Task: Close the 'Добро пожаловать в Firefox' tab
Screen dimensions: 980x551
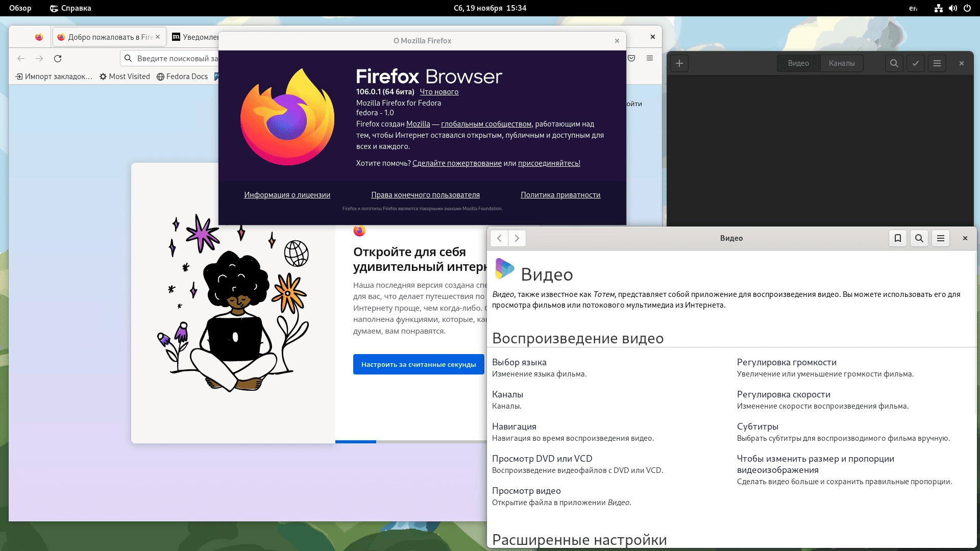Action: [158, 37]
